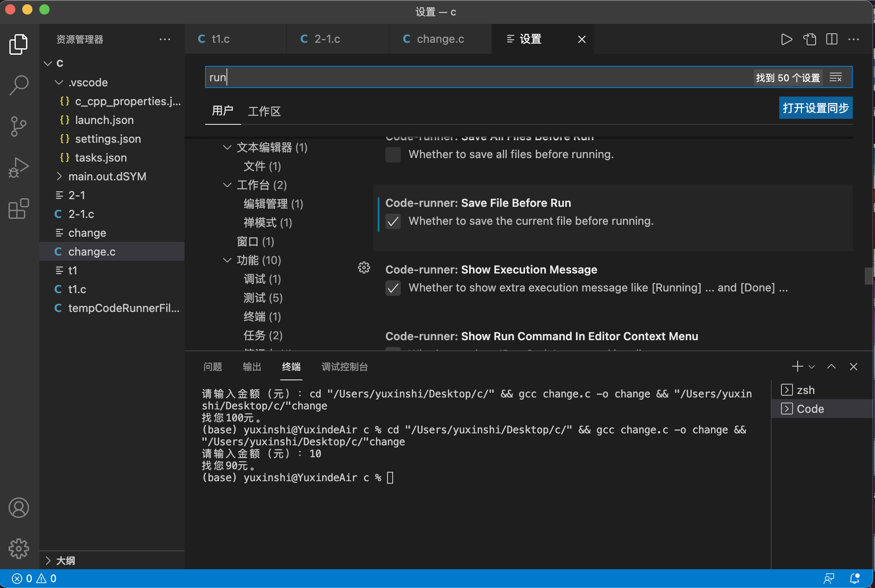Open settings.json in the explorer

[x=112, y=138]
